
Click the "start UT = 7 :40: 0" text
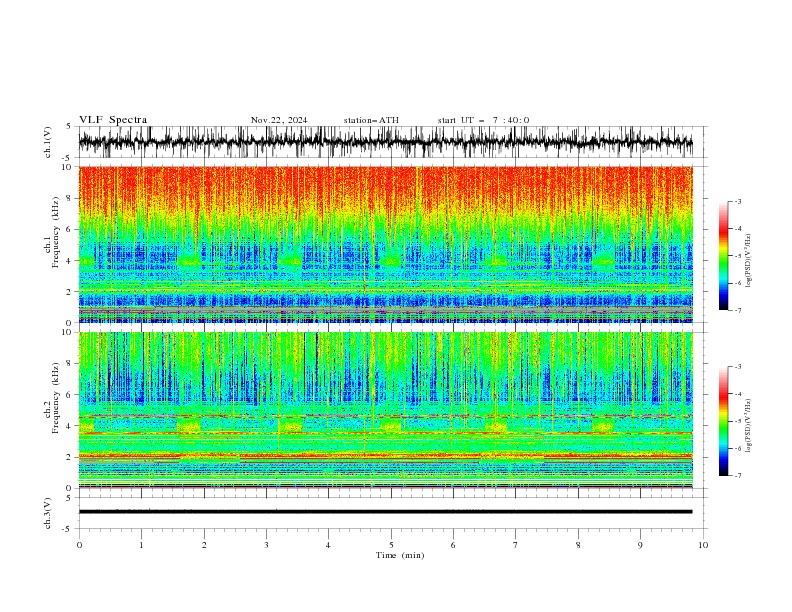(483, 120)
